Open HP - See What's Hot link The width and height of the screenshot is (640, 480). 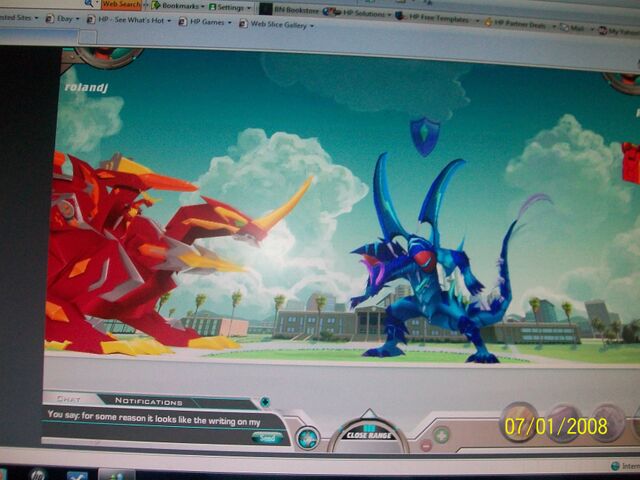(x=129, y=21)
